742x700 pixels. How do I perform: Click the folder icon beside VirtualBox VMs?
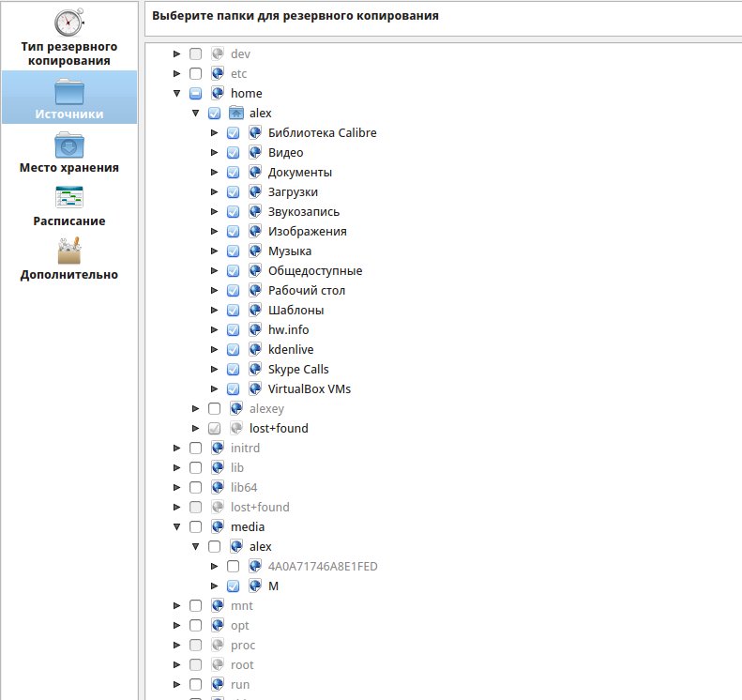[255, 389]
